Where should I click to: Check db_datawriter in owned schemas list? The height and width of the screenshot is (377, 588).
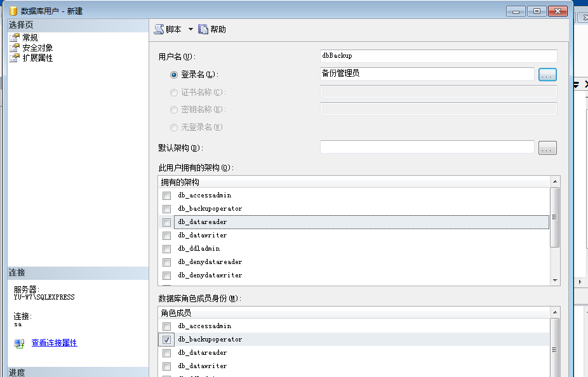[167, 235]
